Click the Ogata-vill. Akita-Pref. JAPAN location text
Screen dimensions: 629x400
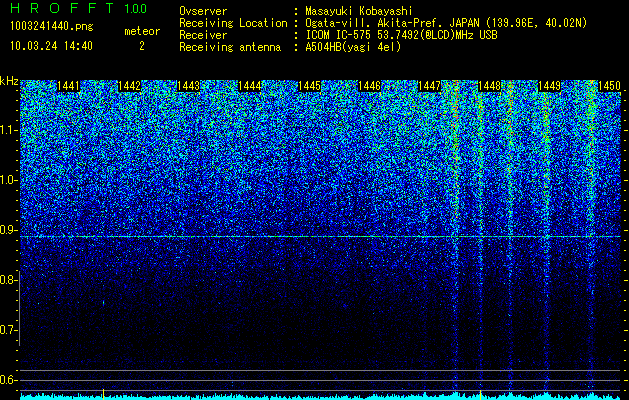446,23
